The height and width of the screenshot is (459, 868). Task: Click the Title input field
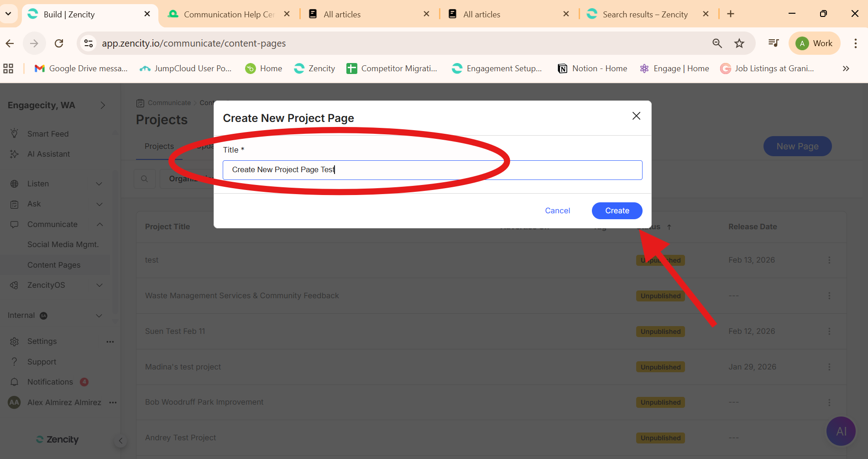[432, 170]
